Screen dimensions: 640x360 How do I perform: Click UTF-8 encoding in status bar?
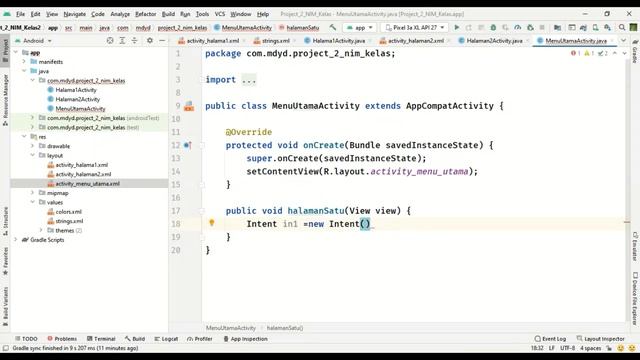tap(567, 348)
